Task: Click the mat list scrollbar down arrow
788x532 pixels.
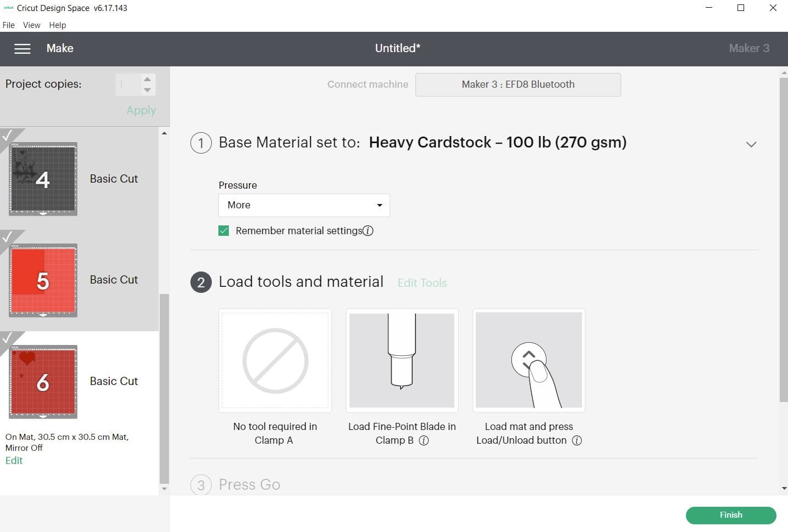Action: tap(164, 489)
